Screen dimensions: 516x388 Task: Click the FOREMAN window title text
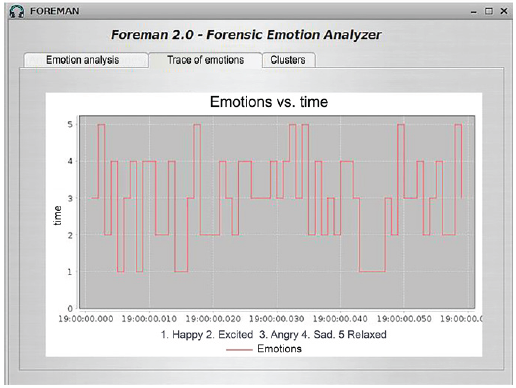point(55,11)
